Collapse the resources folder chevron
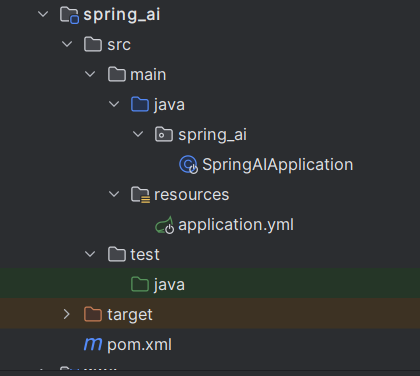Image resolution: width=420 pixels, height=376 pixels. tap(114, 194)
